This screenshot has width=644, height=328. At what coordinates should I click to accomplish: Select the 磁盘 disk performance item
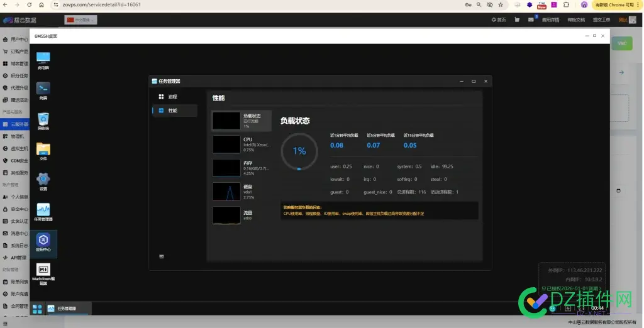pyautogui.click(x=241, y=192)
